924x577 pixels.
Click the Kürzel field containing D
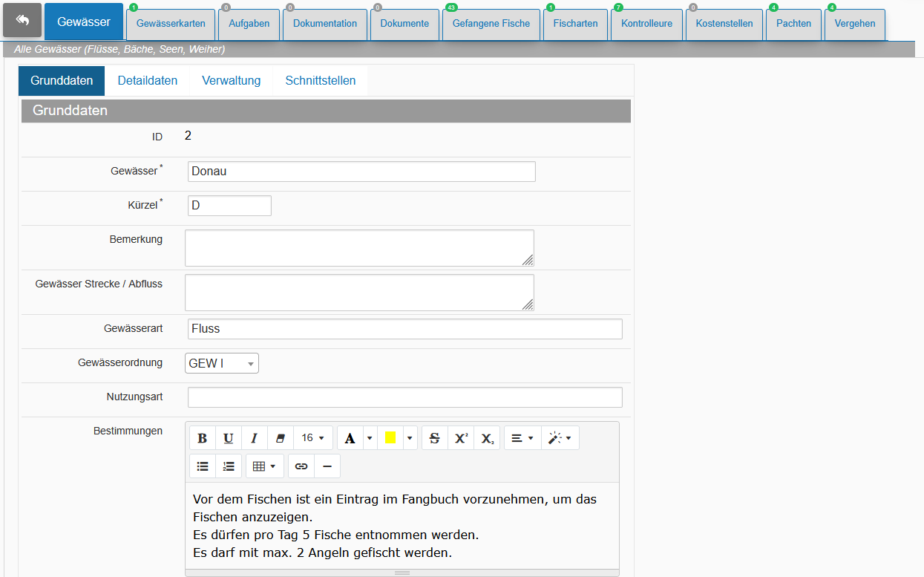click(229, 206)
